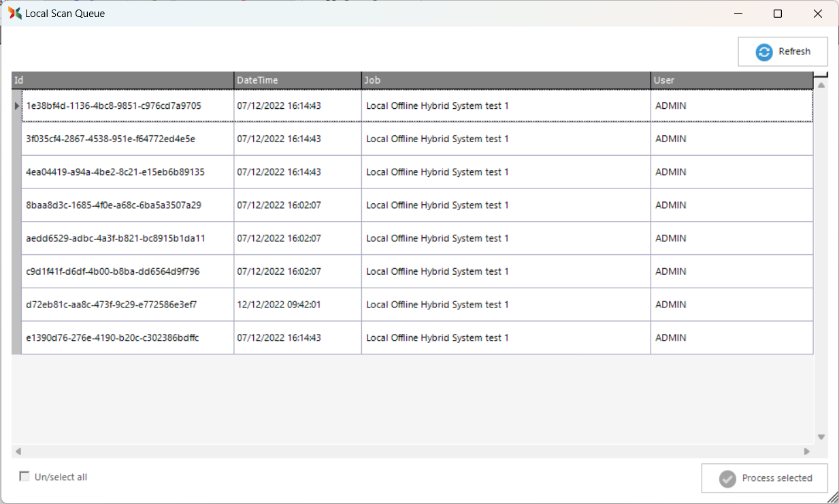839x504 pixels.
Task: Click the User column header
Action: [731, 80]
